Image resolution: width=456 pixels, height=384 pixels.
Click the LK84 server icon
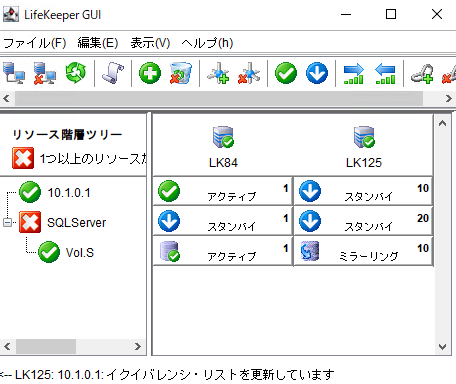click(x=223, y=137)
